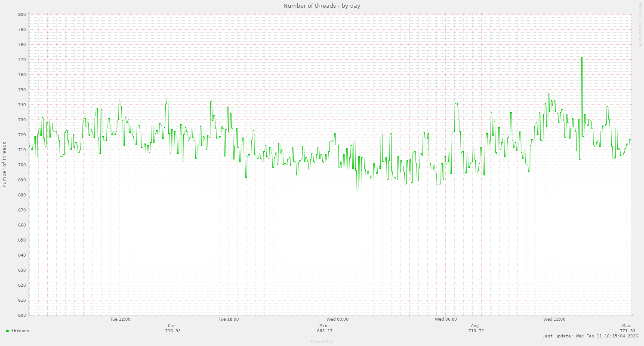Click the "threads" legend label
The width and height of the screenshot is (644, 346).
(x=20, y=331)
